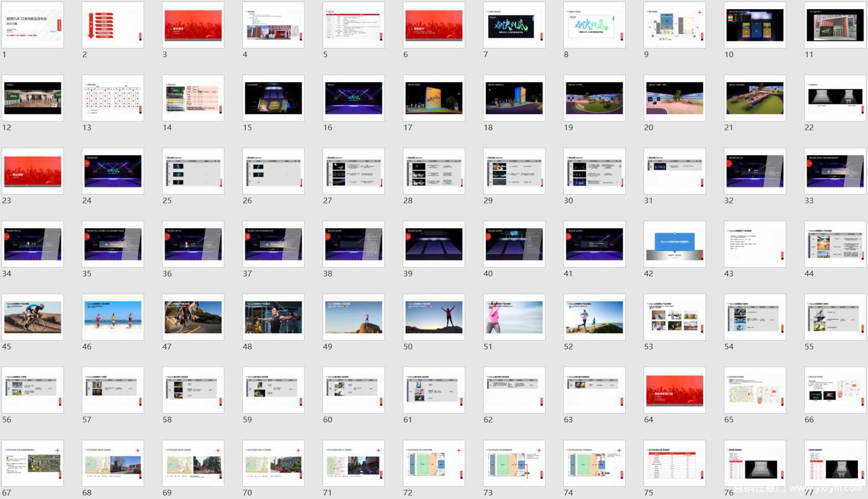868x499 pixels.
Task: Choose slide 66 thumbnail
Action: [x=835, y=390]
